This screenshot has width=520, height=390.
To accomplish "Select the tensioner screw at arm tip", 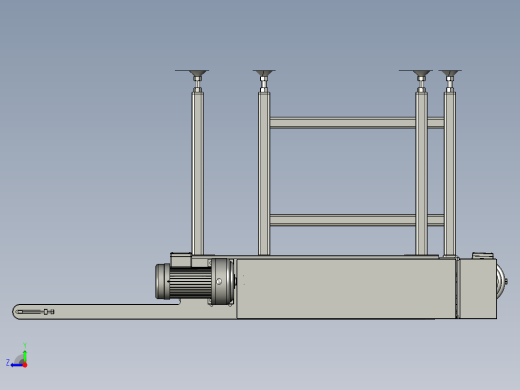I will (36, 312).
